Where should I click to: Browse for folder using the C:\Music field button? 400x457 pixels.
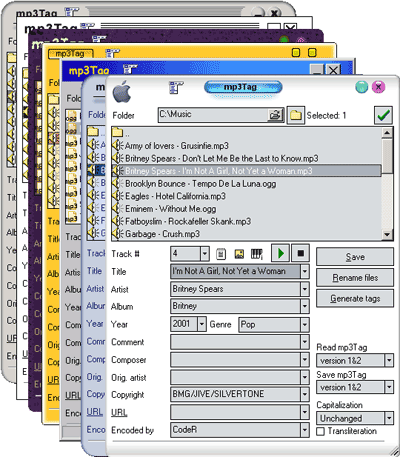[x=275, y=115]
